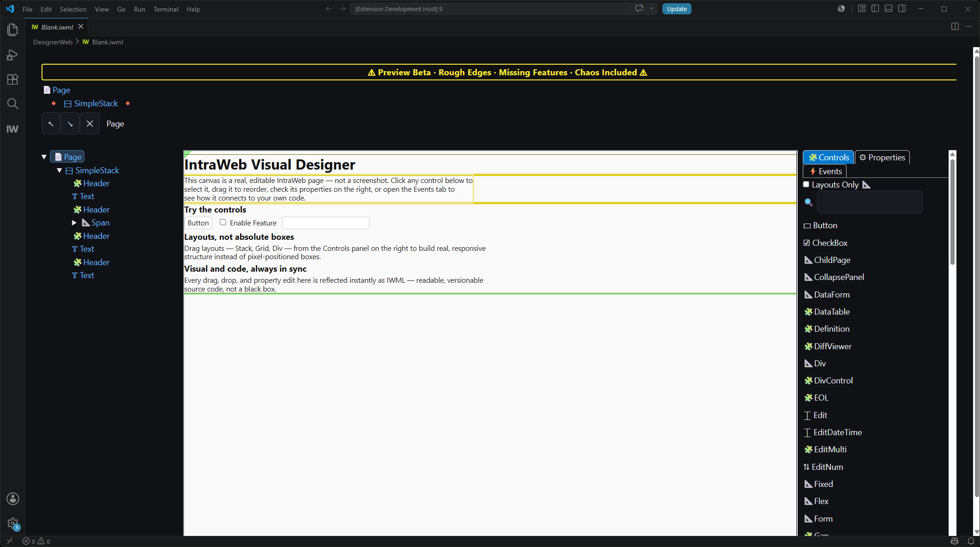980x547 pixels.
Task: Collapse the SimpleStack tree node
Action: coord(60,170)
